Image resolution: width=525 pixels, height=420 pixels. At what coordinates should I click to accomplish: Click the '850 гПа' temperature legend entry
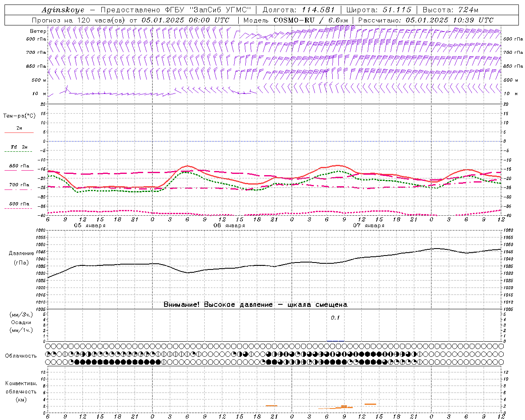[x=19, y=166]
